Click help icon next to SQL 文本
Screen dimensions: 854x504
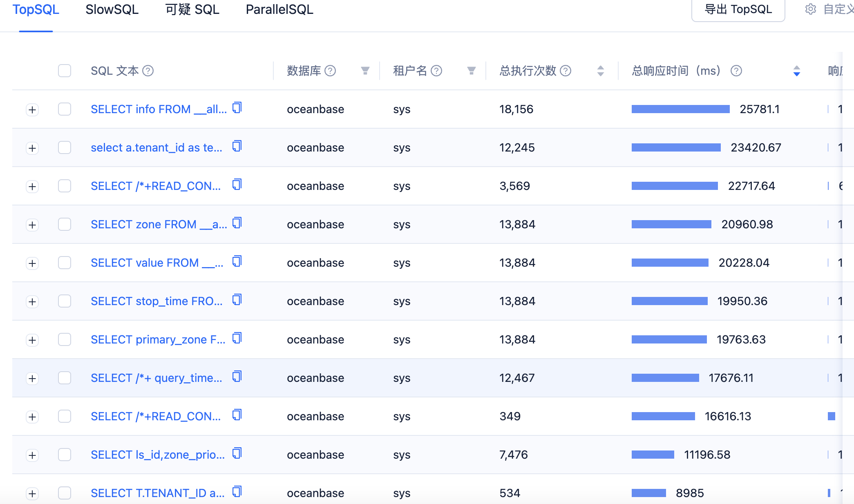coord(148,71)
